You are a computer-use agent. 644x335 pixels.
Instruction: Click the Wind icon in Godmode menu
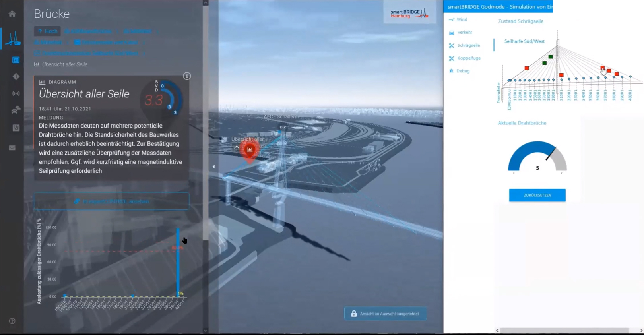coord(451,19)
